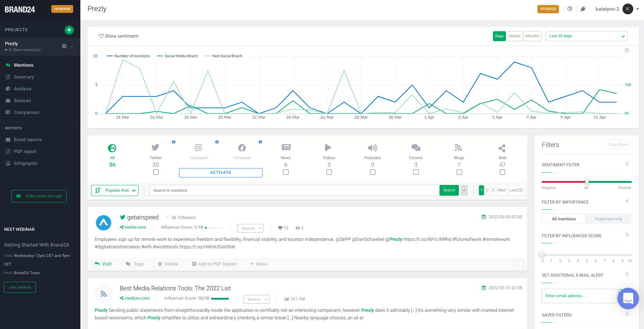
Task: Switch chart to Months view
Action: (532, 36)
